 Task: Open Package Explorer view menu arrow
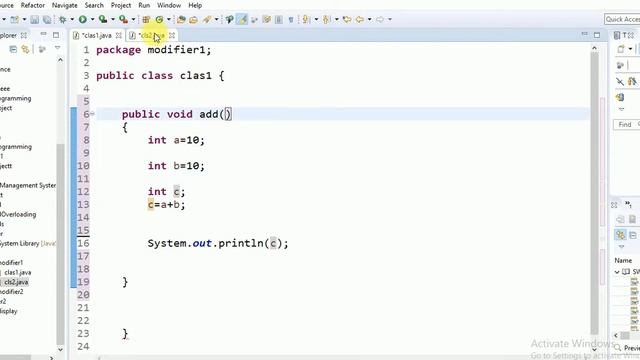58,48
